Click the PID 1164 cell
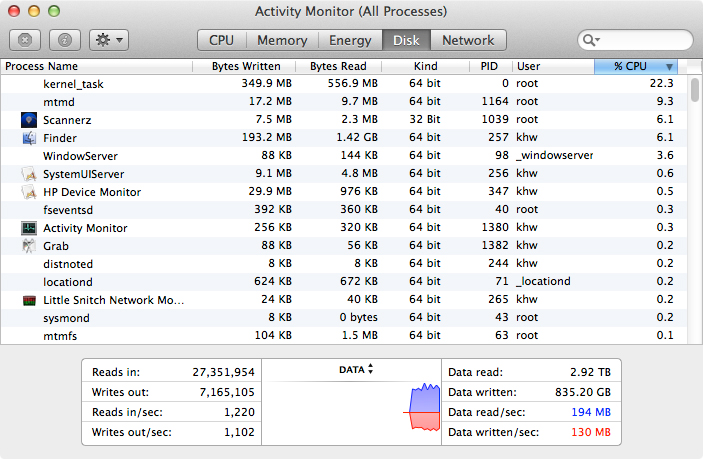703x459 pixels. (x=495, y=101)
